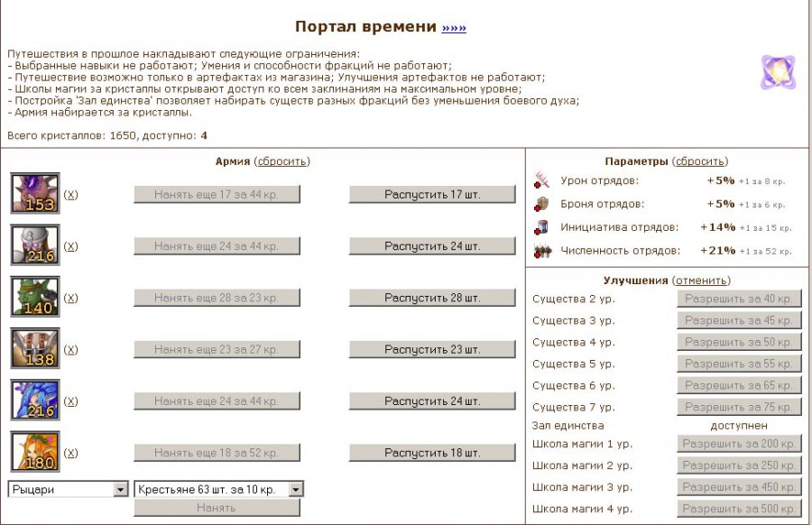Click the »»» link beside Портал времени
Image resolution: width=812 pixels, height=525 pixels.
[454, 28]
